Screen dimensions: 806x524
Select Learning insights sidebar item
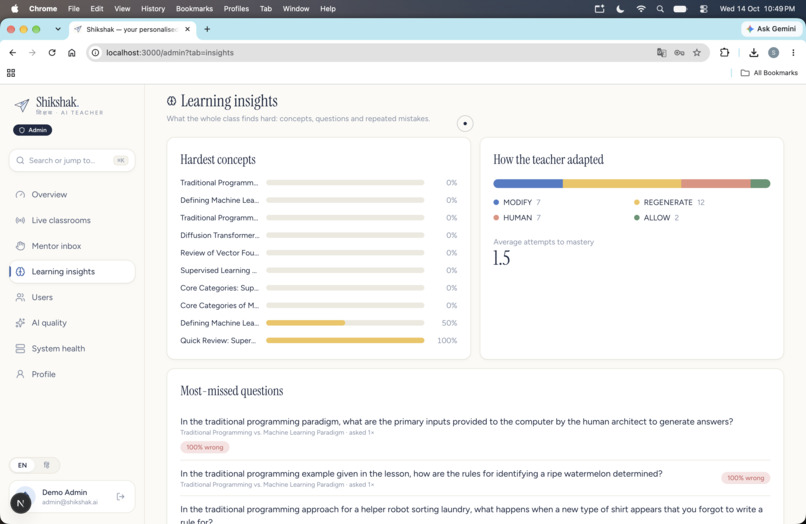coord(72,272)
